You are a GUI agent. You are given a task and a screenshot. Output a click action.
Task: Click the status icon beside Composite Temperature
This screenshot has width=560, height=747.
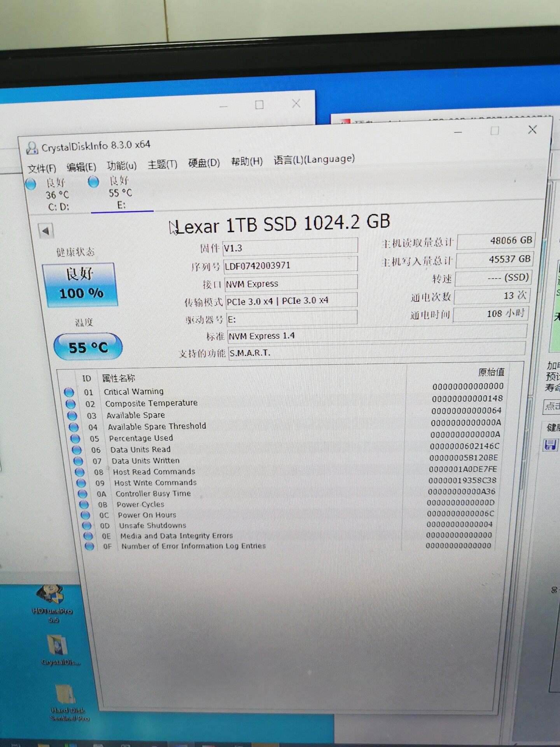(x=70, y=404)
